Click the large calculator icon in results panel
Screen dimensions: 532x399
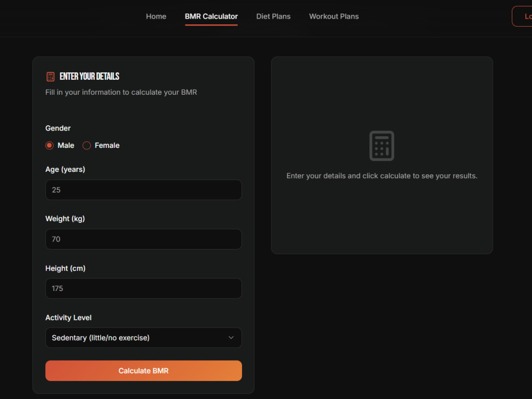pyautogui.click(x=381, y=146)
